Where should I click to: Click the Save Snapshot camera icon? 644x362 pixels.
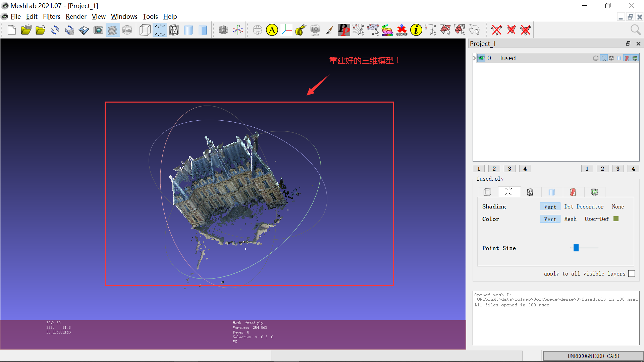click(98, 30)
